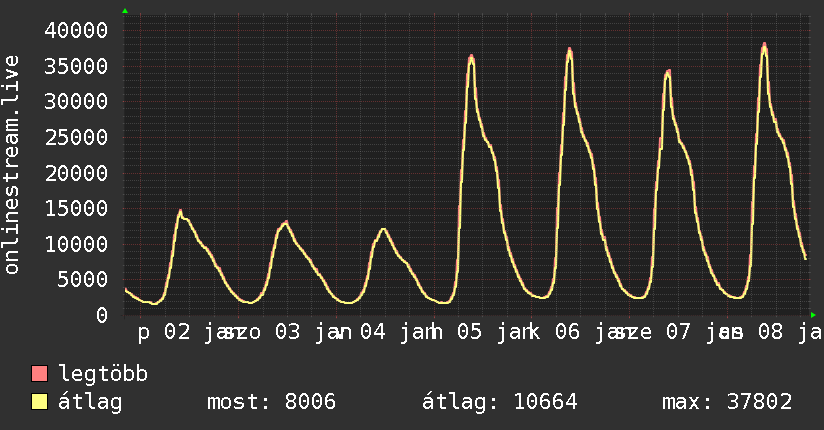Click the max: 37802 statistic
This screenshot has height=430, width=824.
pyautogui.click(x=727, y=402)
